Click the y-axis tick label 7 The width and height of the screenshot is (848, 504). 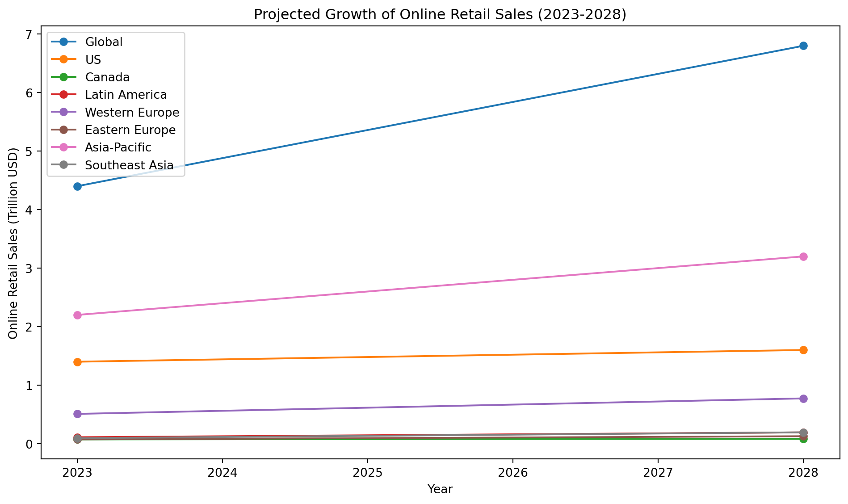(x=29, y=34)
